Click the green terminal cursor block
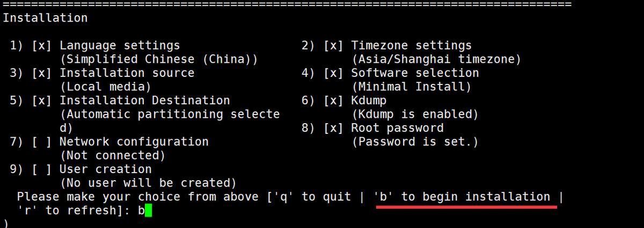644x228 pixels. (x=149, y=211)
